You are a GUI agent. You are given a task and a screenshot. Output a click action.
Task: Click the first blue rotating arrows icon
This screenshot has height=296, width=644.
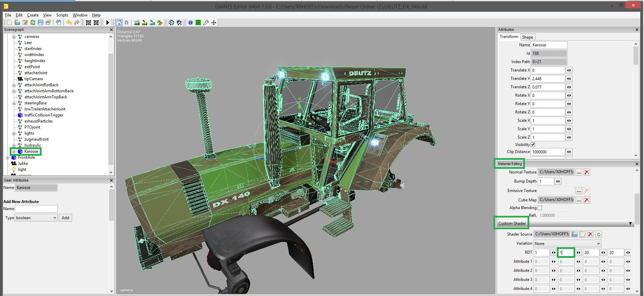(x=171, y=22)
